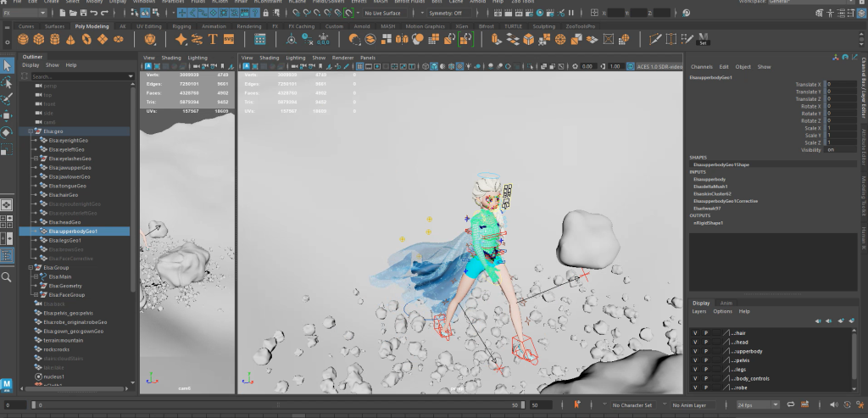Switch to the Rigging shelf tab
The width and height of the screenshot is (868, 418).
(181, 26)
